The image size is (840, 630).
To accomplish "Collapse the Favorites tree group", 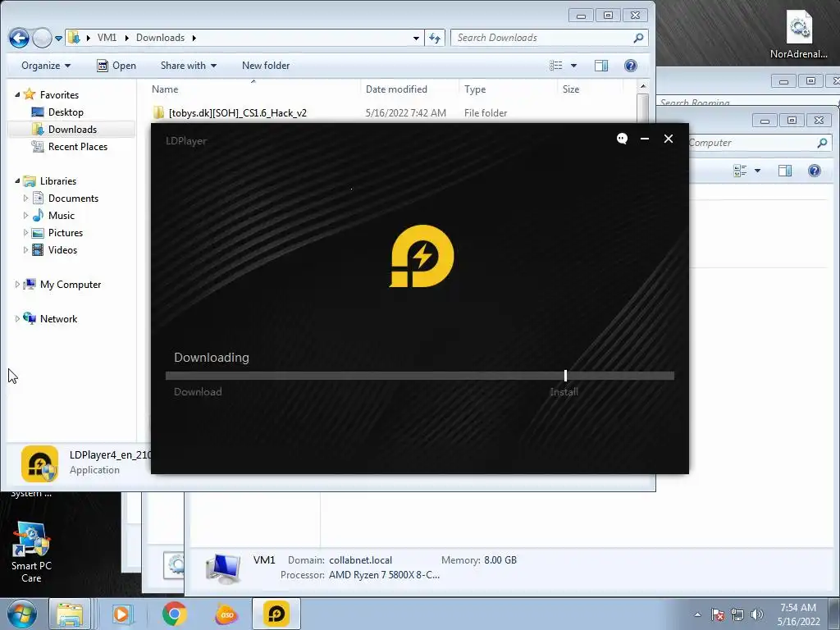I will point(17,94).
